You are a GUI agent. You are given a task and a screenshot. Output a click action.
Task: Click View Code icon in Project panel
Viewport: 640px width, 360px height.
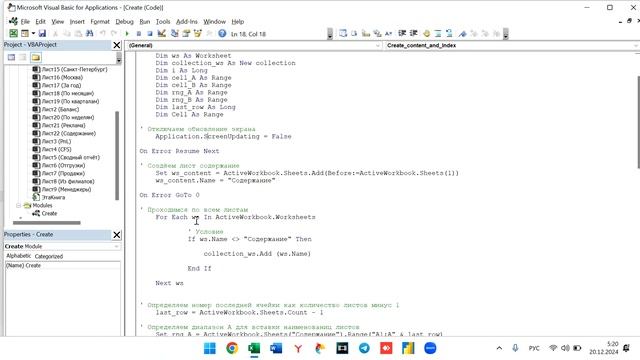(11, 57)
